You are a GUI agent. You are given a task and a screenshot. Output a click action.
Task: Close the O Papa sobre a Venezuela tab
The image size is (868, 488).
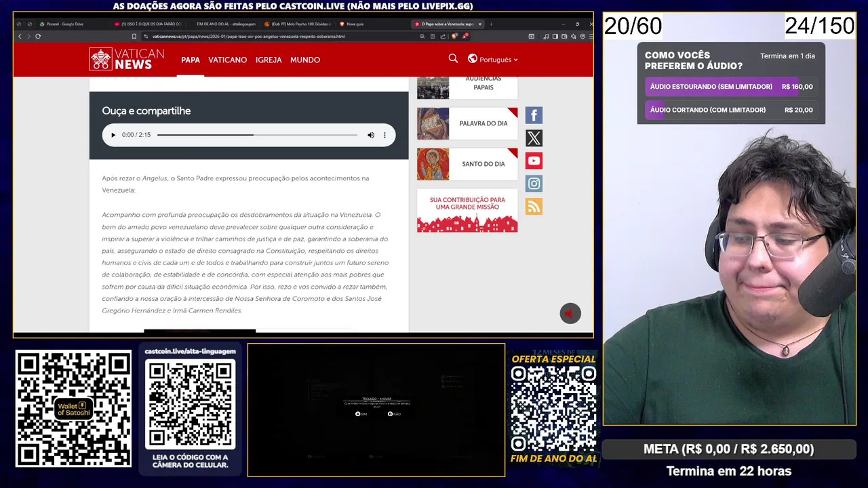pos(480,24)
